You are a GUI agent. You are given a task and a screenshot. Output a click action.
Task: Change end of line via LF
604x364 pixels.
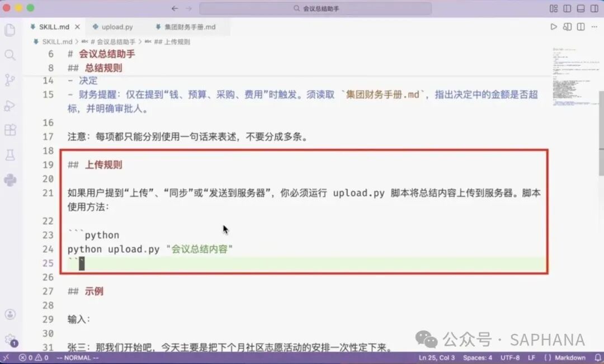click(x=532, y=358)
